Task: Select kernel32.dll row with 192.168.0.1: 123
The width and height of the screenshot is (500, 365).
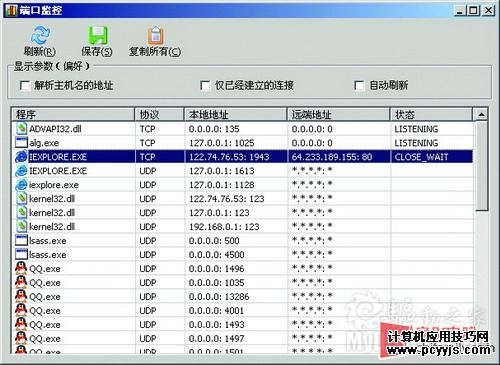Action: (243, 227)
